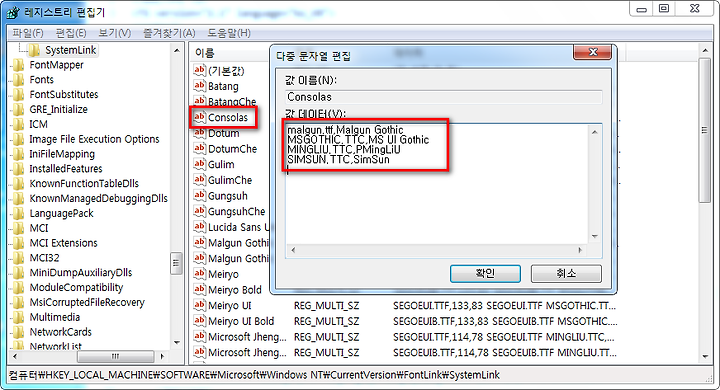720x390 pixels.
Task: Click the MsiCorruptedFileRecovery key
Action: [87, 302]
